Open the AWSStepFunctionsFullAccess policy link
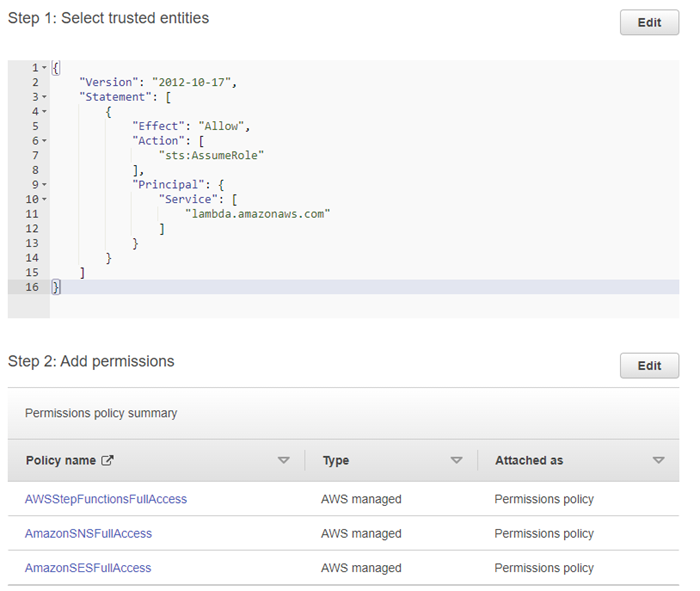Viewport: 700px width, 591px height. (x=105, y=499)
